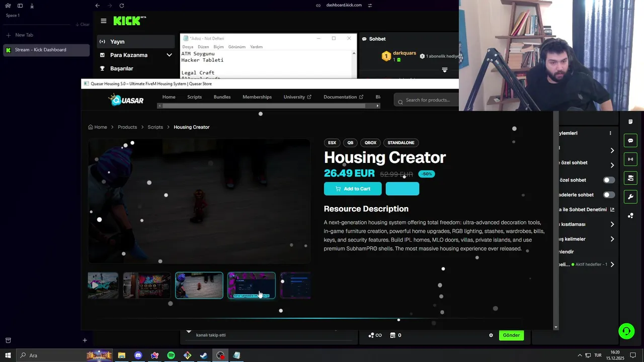Viewport: 644px width, 362px height.
Task: Open browser downloads icon at top left
Action: tap(32, 6)
